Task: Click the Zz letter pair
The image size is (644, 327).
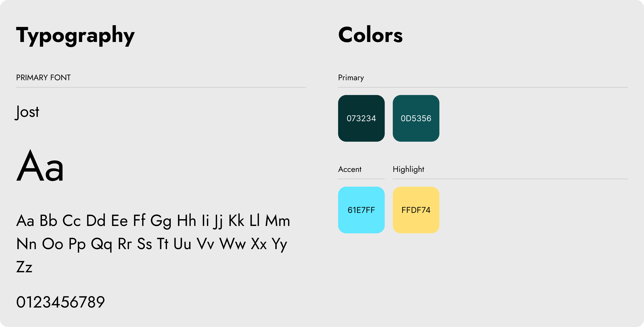Action: click(24, 267)
